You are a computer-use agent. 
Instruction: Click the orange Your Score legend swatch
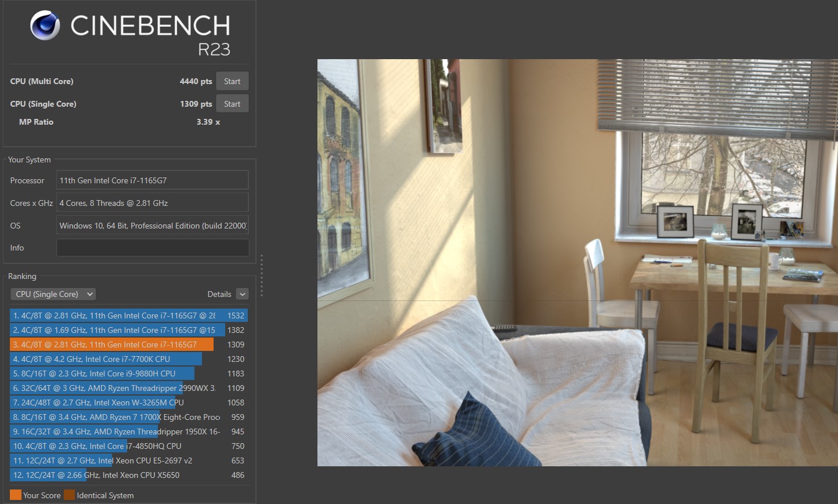[x=16, y=495]
